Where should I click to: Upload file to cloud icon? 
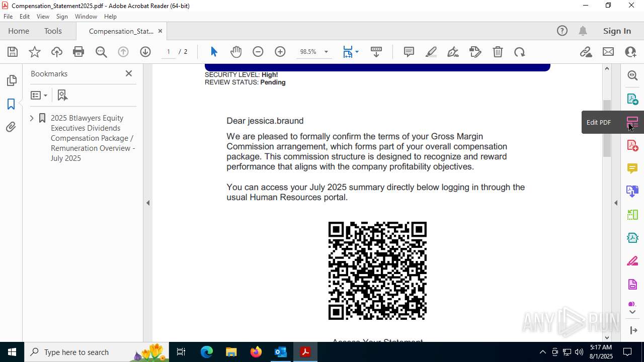pyautogui.click(x=57, y=52)
